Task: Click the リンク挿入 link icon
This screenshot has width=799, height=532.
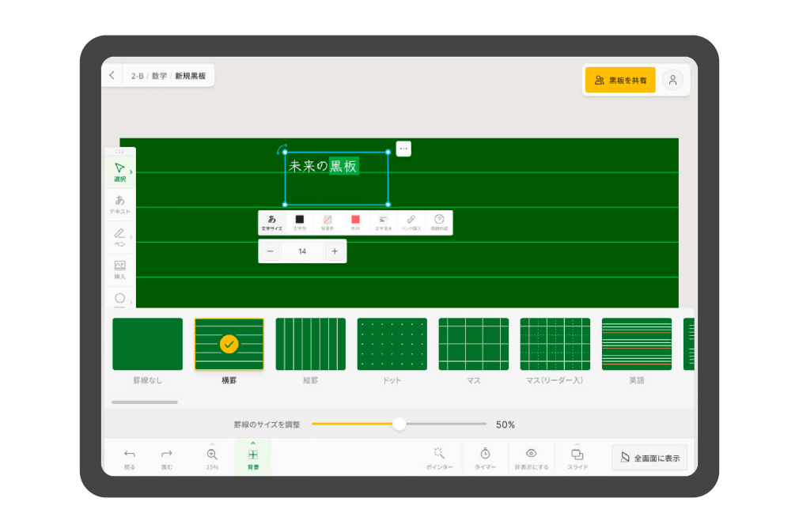Action: click(411, 222)
